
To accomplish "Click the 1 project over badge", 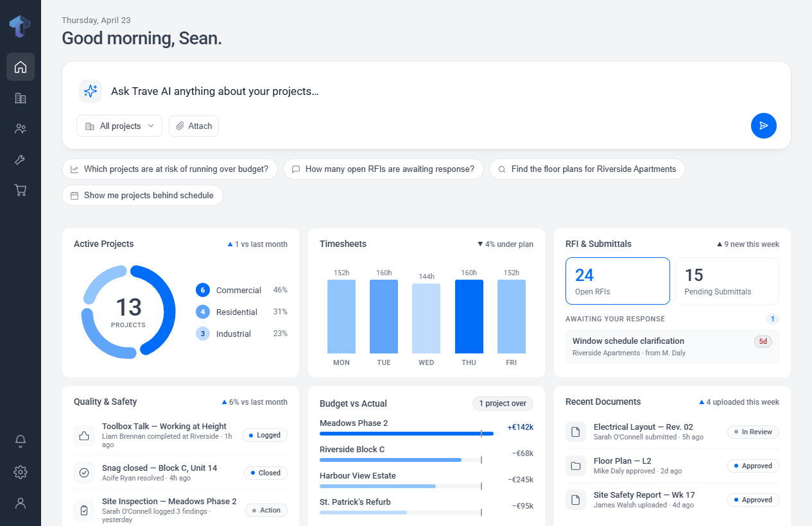I will tap(503, 403).
